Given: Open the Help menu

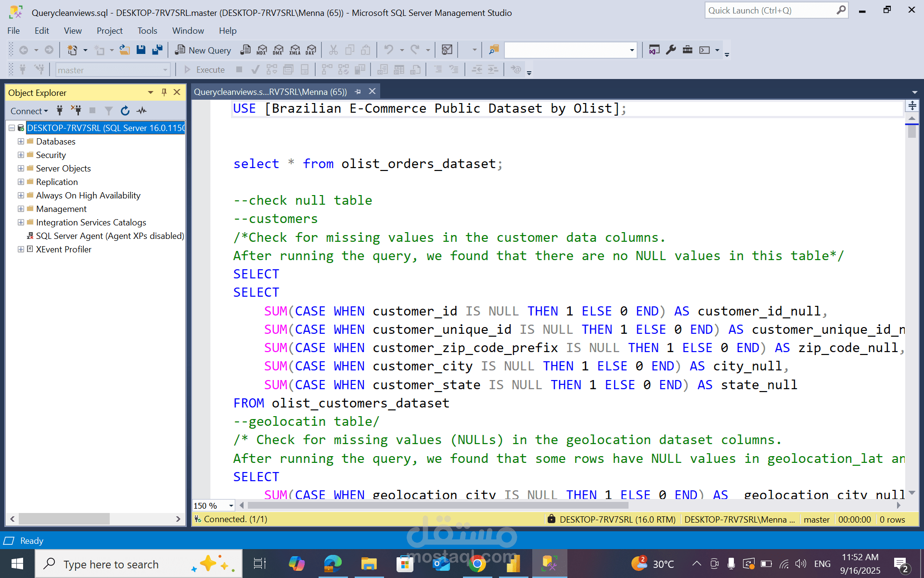Looking at the screenshot, I should point(228,30).
